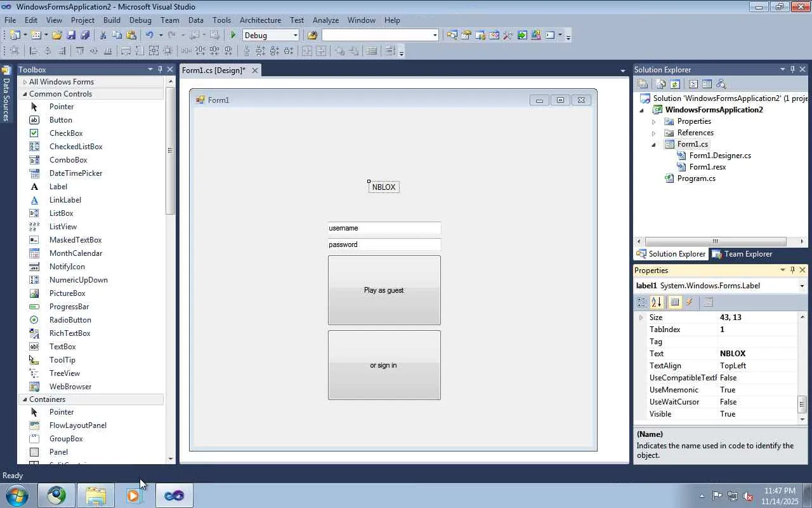The width and height of the screenshot is (812, 508).
Task: Click the View Designer icon in Solution Explorer
Action: pyautogui.click(x=707, y=84)
